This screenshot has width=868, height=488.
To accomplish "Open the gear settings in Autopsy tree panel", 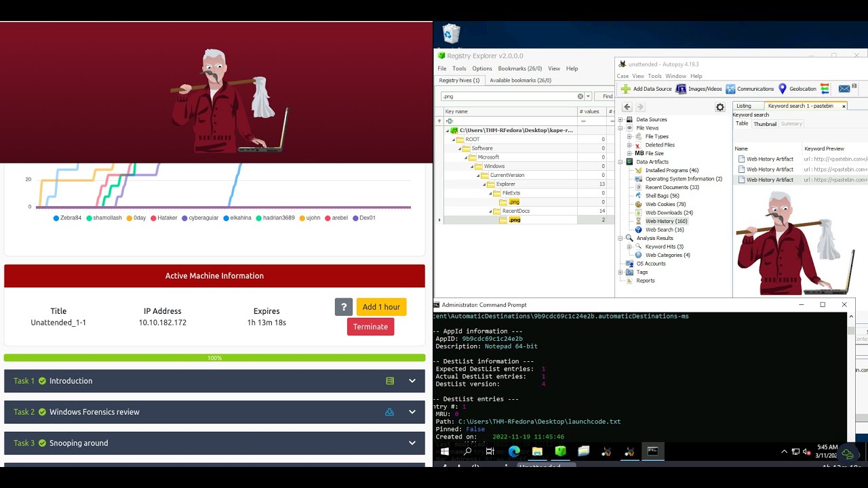I will point(720,107).
